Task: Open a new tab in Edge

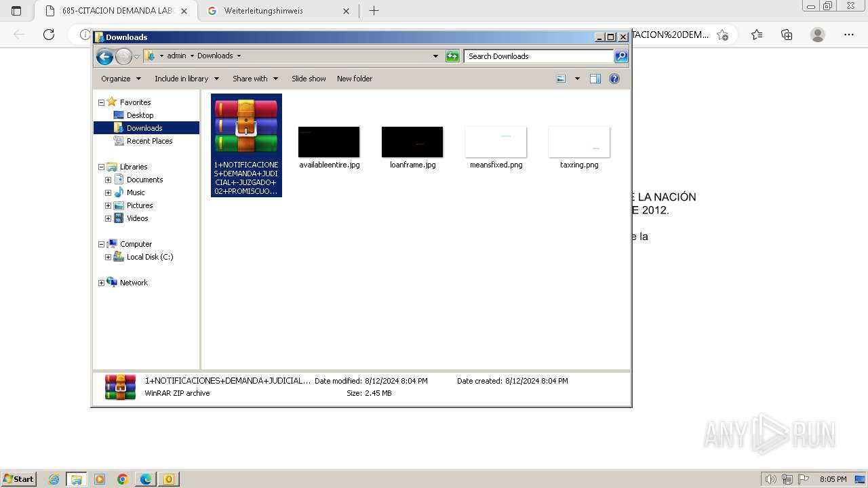Action: point(374,11)
